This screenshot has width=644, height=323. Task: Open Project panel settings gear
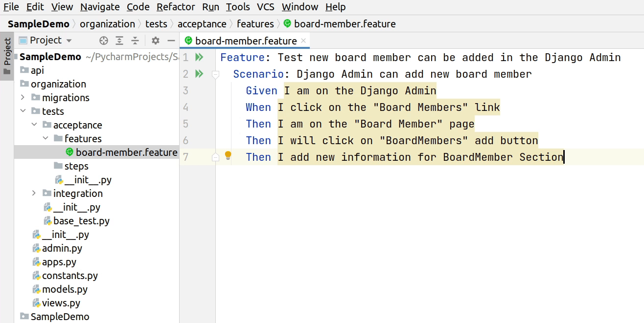click(156, 41)
